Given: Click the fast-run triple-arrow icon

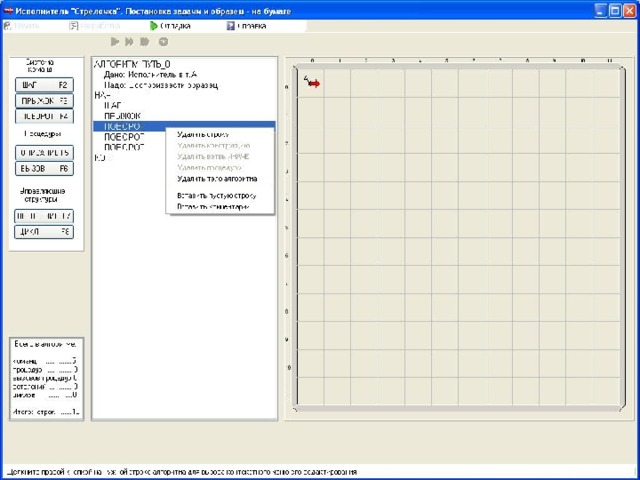Looking at the screenshot, I should pyautogui.click(x=144, y=41).
